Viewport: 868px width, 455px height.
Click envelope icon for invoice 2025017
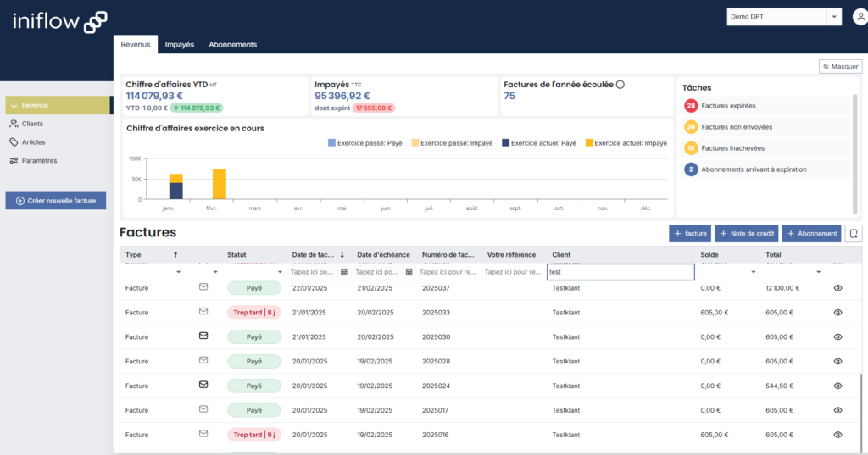[x=203, y=408]
